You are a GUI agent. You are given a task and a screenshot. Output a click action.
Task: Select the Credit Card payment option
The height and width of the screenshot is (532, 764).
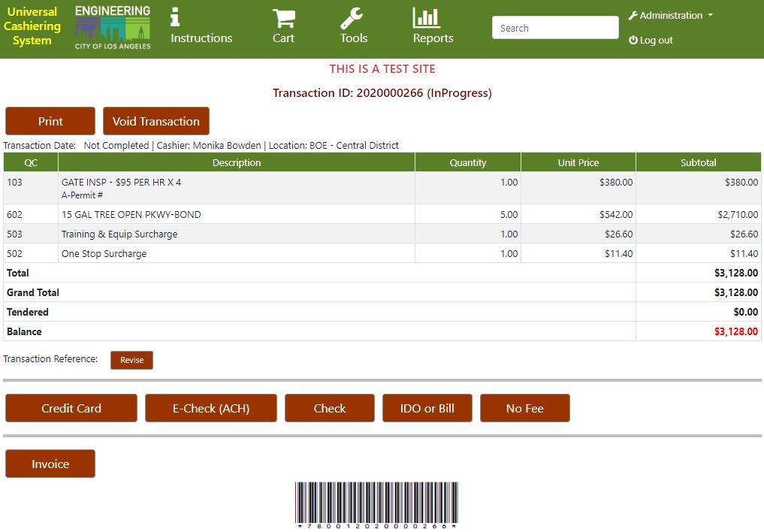click(x=71, y=408)
